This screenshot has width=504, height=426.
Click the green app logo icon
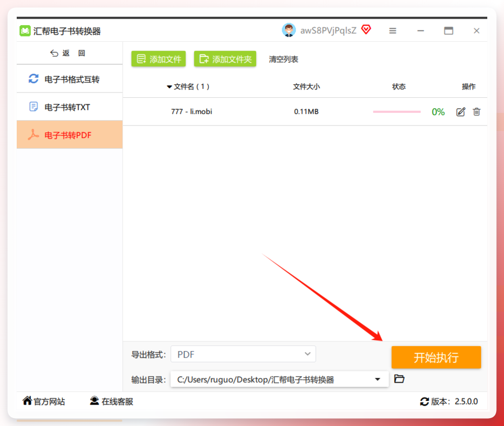tap(25, 31)
